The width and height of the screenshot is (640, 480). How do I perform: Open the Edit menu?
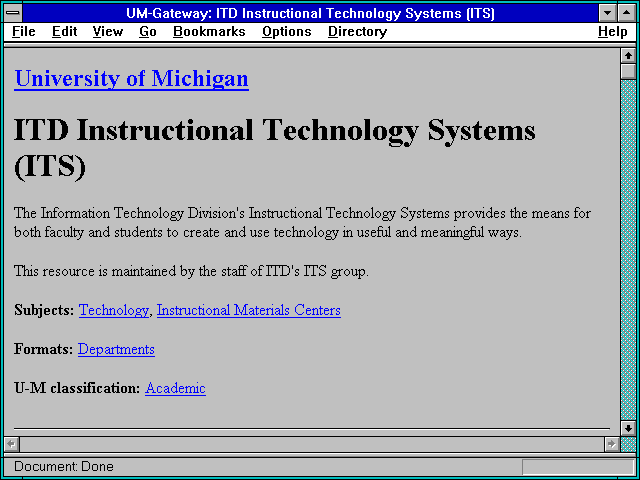click(64, 32)
